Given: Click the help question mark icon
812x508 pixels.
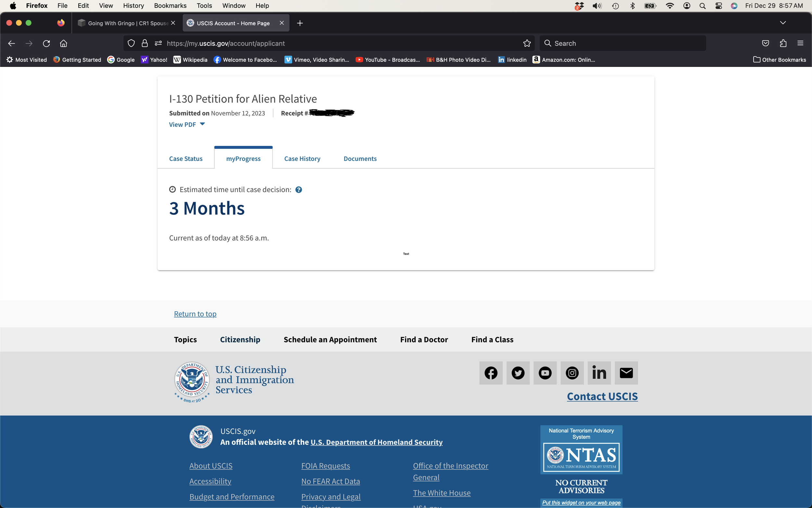Looking at the screenshot, I should pyautogui.click(x=298, y=190).
